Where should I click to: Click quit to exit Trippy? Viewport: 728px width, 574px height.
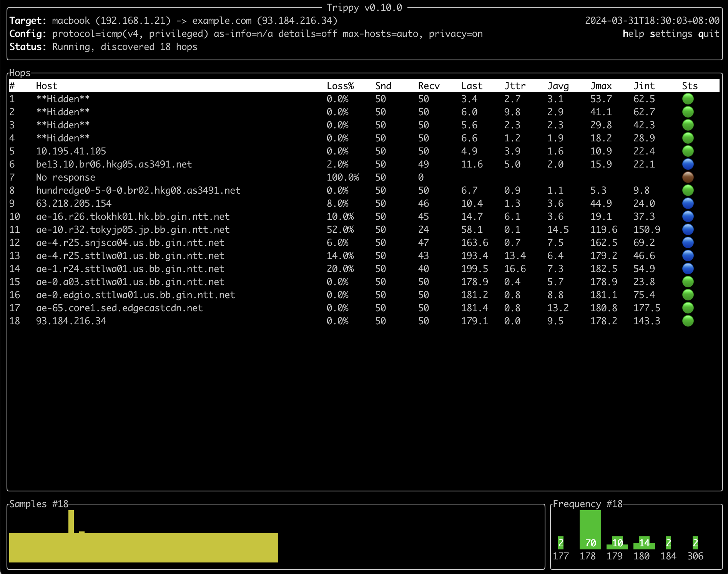708,34
